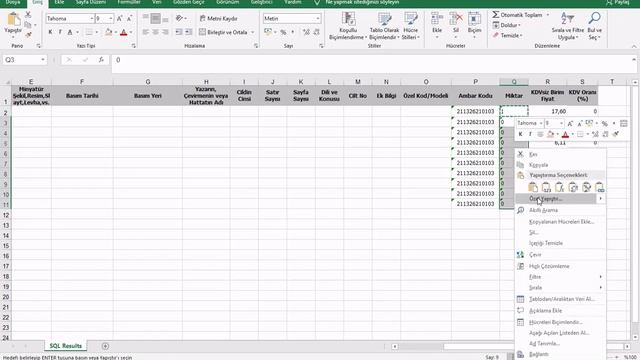The width and height of the screenshot is (640, 360).
Task: Click Sırala ve Filtre Uygula icon
Action: pyautogui.click(x=567, y=18)
